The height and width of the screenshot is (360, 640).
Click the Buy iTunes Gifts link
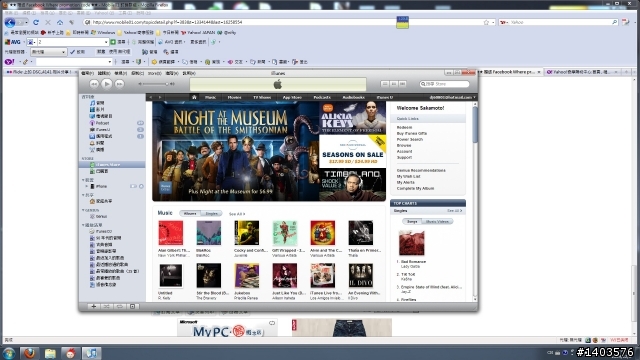click(412, 133)
